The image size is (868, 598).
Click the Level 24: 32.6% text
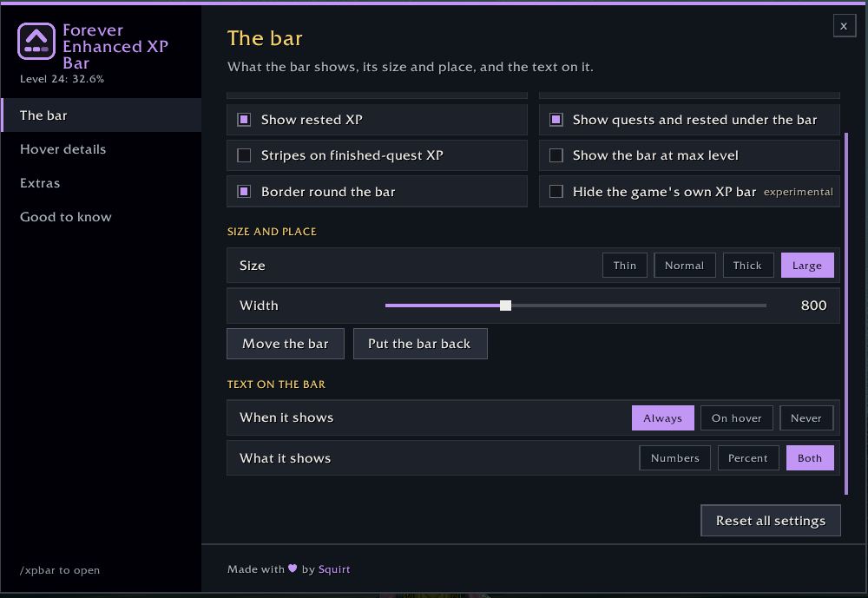[62, 79]
